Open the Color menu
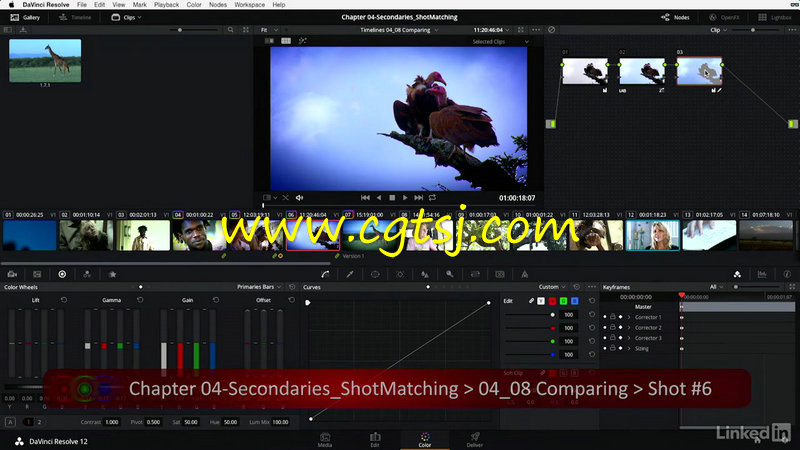Viewport: 800px width, 450px height. [194, 5]
